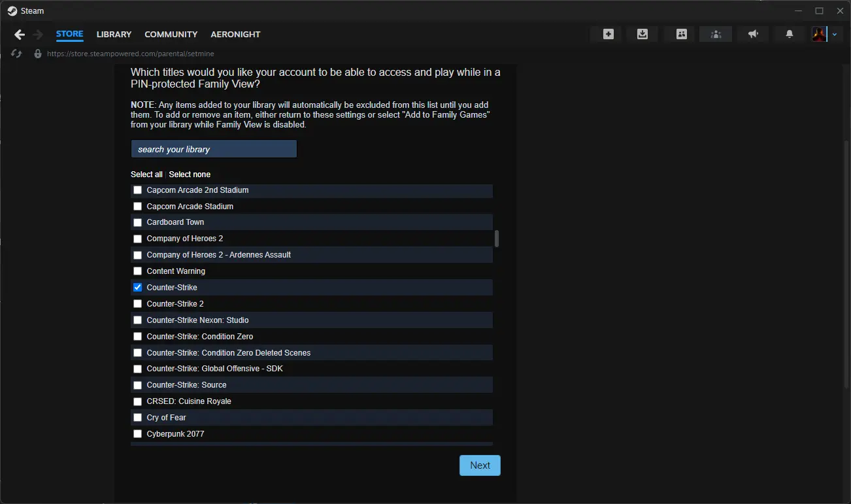
Task: Uncheck the Counter-Strike checkbox
Action: 137,288
